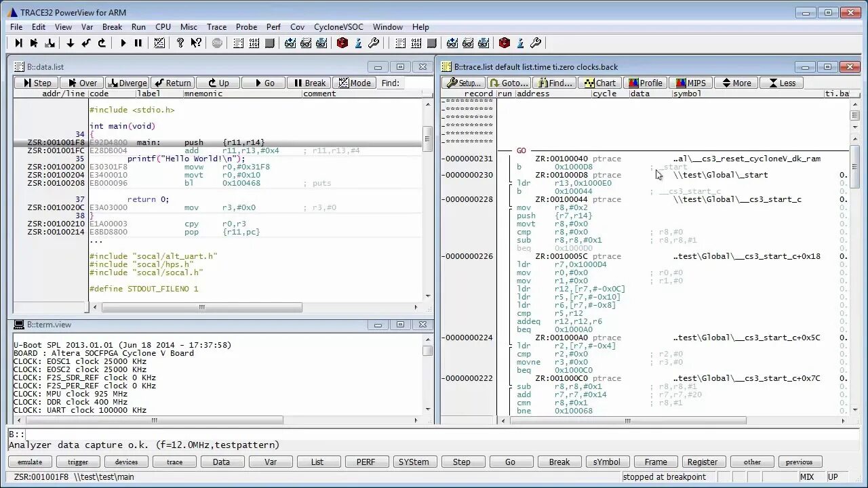The image size is (868, 488).
Task: Click the Go play-triangle icon in toolbar
Action: pyautogui.click(x=123, y=43)
